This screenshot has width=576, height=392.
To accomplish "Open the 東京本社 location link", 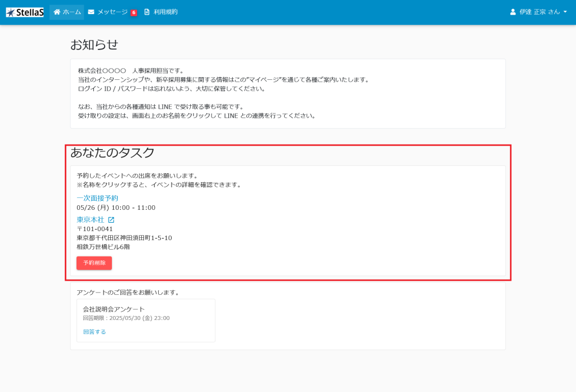I will tap(91, 220).
